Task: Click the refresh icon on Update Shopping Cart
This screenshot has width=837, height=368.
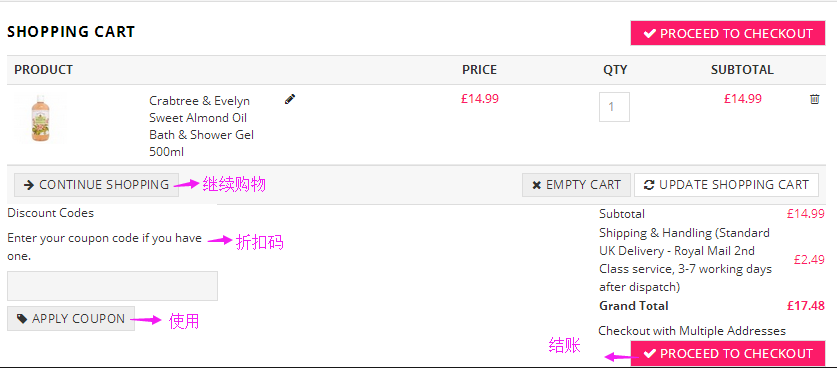Action: point(649,185)
